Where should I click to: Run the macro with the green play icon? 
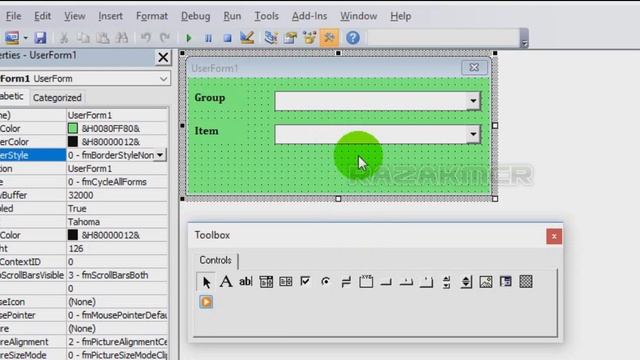pyautogui.click(x=189, y=38)
